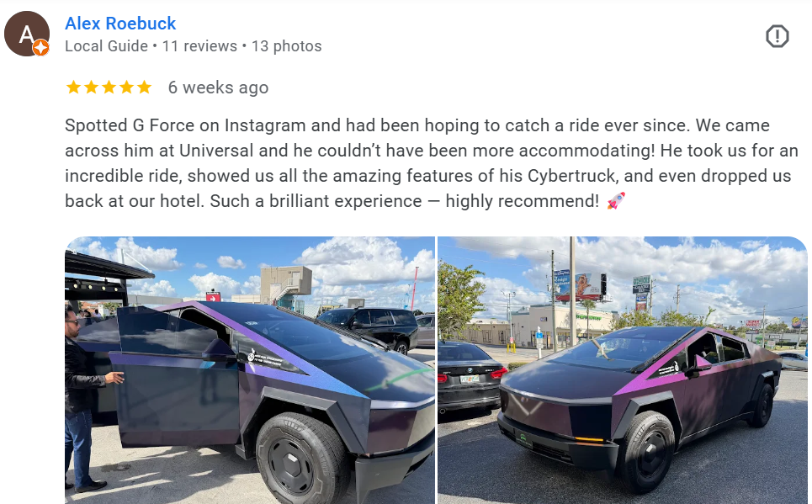812x504 pixels.
Task: Click the orange Local Guide badge on avatar
Action: pyautogui.click(x=41, y=48)
